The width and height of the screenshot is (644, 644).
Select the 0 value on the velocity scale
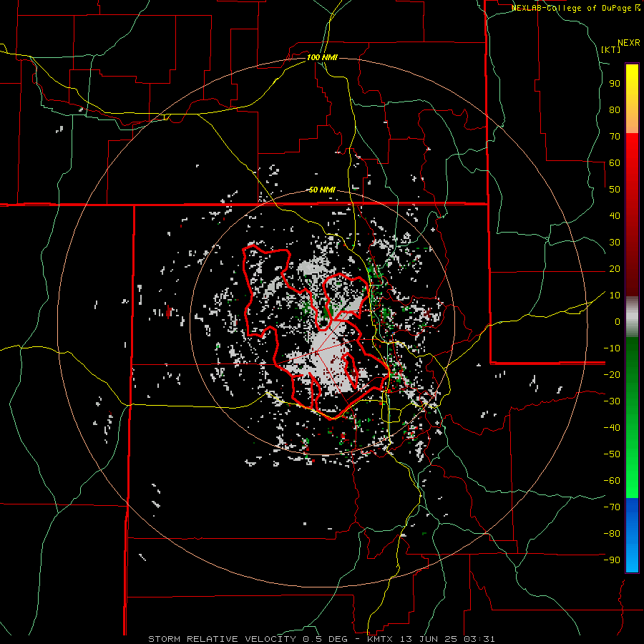click(618, 322)
